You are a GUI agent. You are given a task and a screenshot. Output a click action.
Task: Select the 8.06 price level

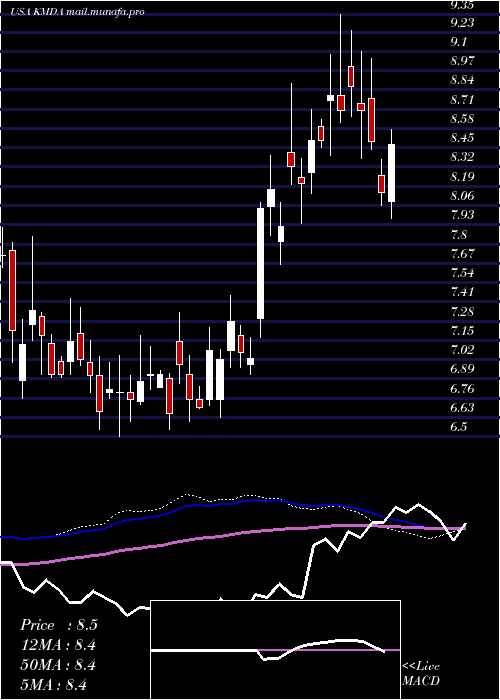tap(462, 196)
